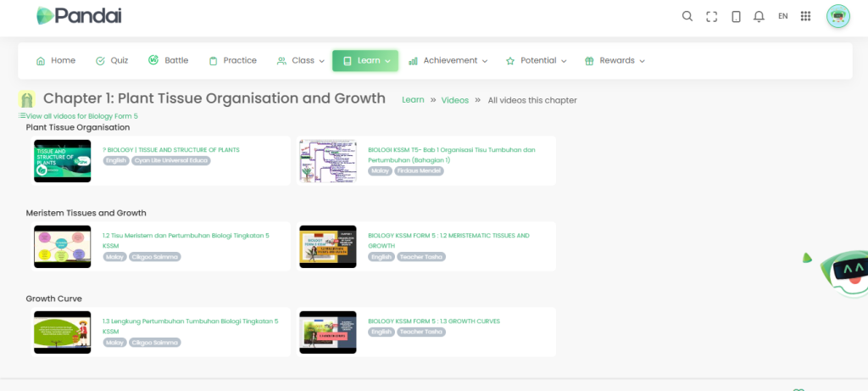Viewport: 868px width, 391px height.
Task: Open the Battle menu item
Action: pyautogui.click(x=169, y=61)
